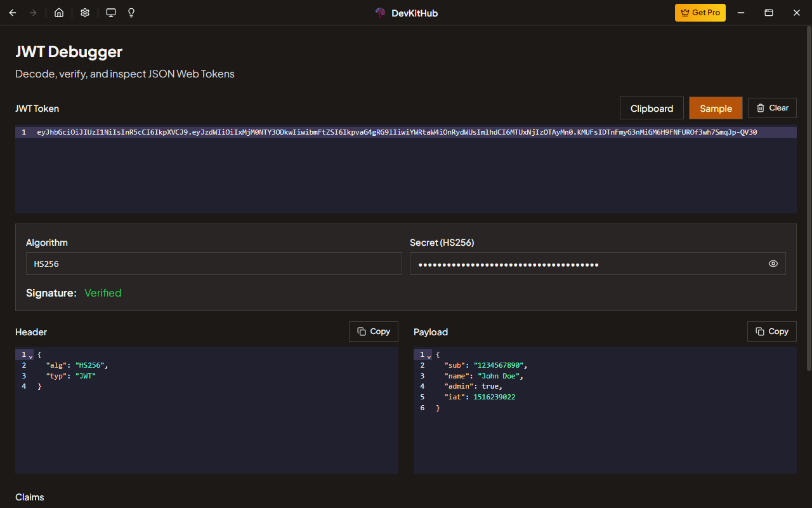Image resolution: width=812 pixels, height=508 pixels.
Task: Minimize the DevKitHub window
Action: [x=741, y=13]
